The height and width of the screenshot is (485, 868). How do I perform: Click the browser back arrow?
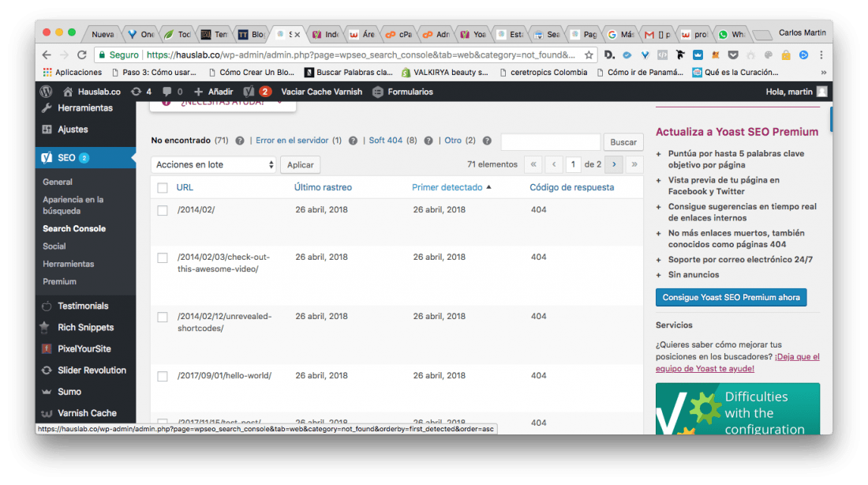click(47, 55)
